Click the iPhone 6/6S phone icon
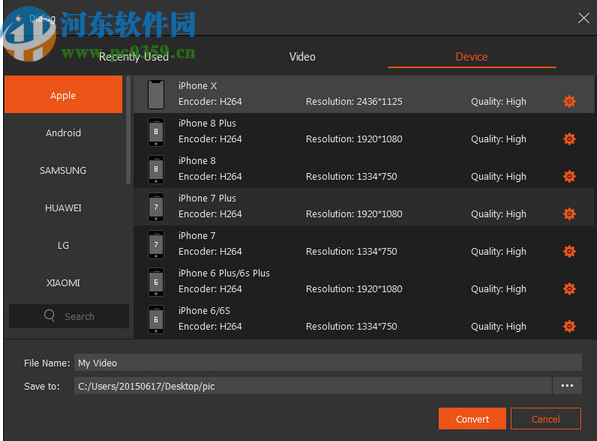Image resolution: width=597 pixels, height=441 pixels. pos(156,319)
